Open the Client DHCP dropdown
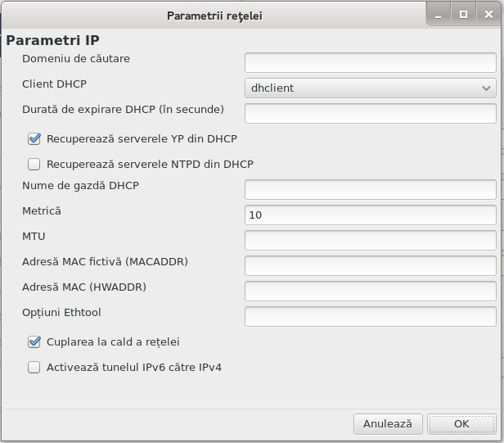The image size is (504, 443). [371, 88]
